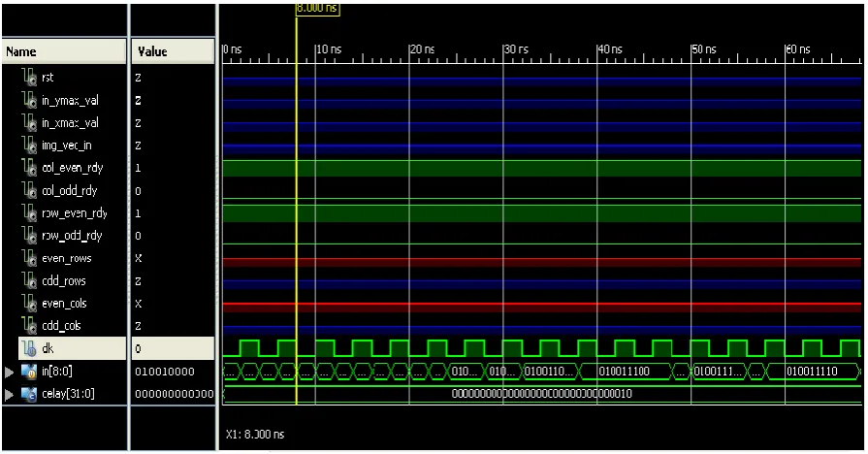868x454 pixels.
Task: Select the row_even_rdy signal name
Action: point(75,213)
